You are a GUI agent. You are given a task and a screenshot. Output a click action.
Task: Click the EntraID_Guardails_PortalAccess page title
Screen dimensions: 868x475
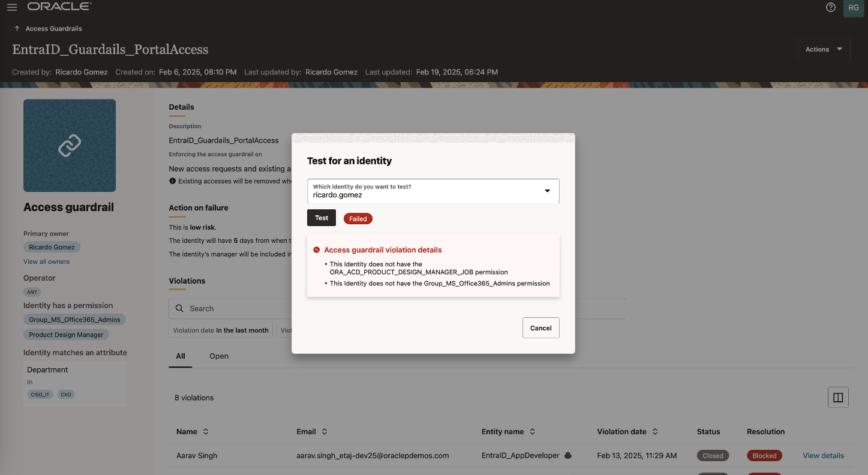click(x=110, y=50)
